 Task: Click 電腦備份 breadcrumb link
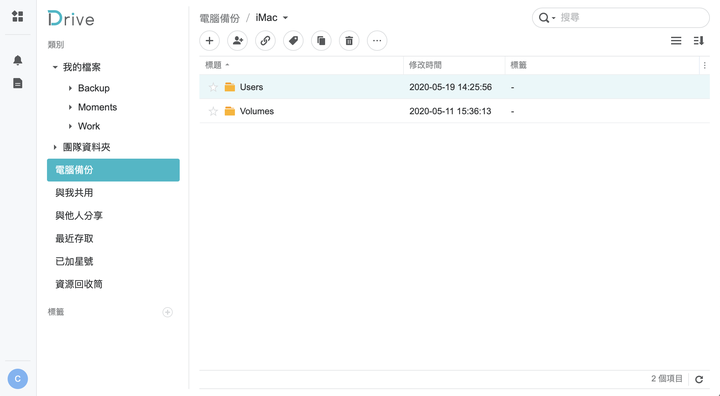click(219, 18)
